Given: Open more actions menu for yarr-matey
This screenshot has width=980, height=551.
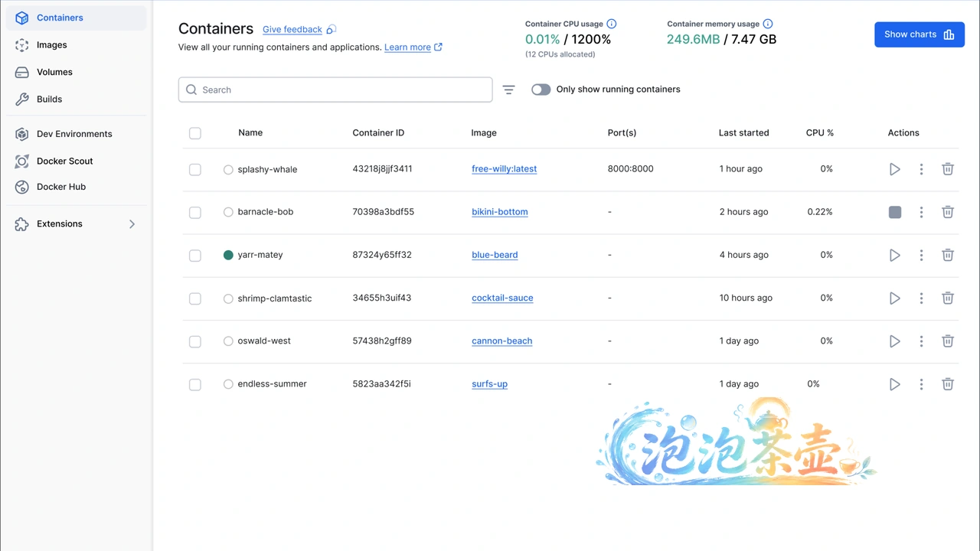Looking at the screenshot, I should (921, 255).
